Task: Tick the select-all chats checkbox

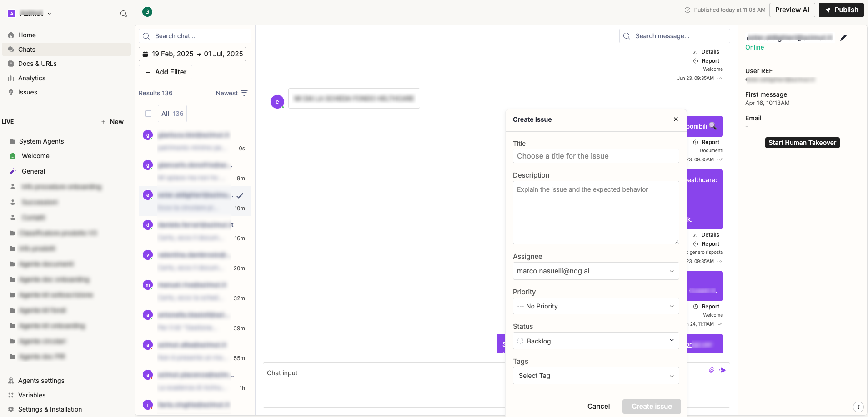Action: pos(148,114)
